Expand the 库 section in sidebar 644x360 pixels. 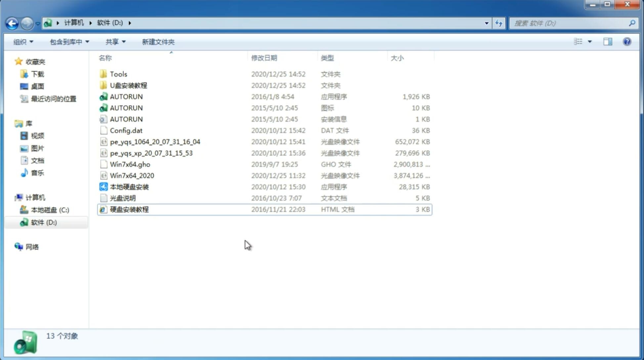coord(12,123)
